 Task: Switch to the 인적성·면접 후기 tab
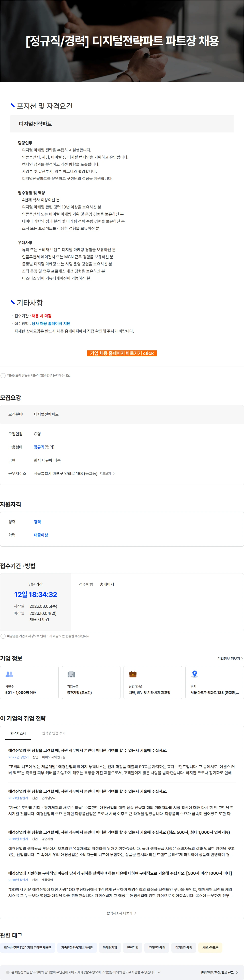coord(54,733)
